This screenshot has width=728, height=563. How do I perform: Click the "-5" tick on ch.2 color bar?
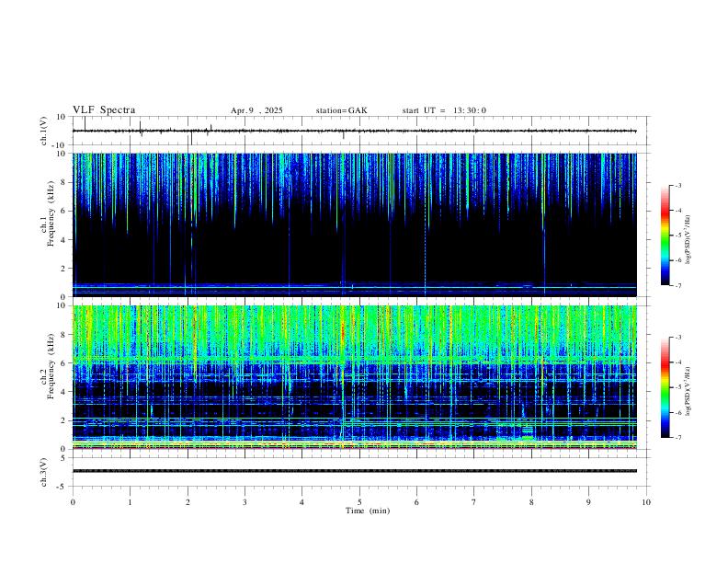(x=678, y=387)
